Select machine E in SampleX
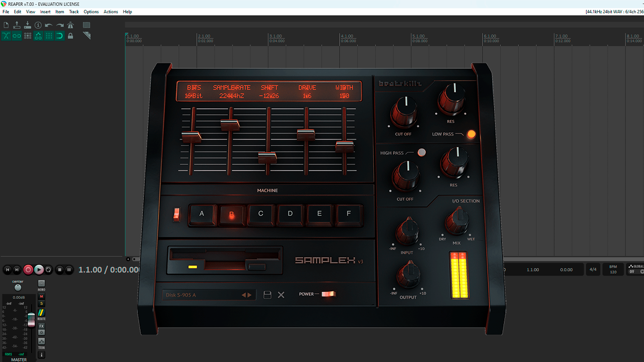 pyautogui.click(x=319, y=214)
